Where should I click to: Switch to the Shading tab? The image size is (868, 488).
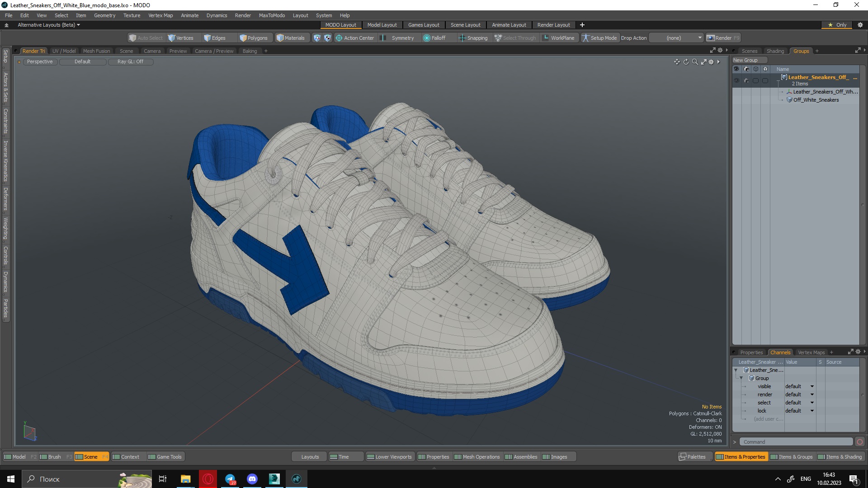coord(775,51)
